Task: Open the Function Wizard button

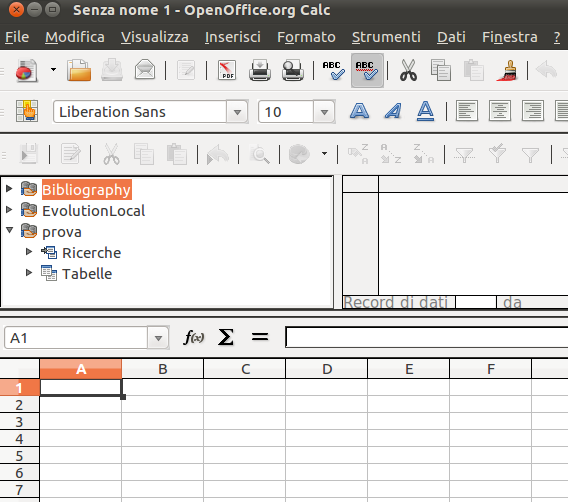Action: 194,338
